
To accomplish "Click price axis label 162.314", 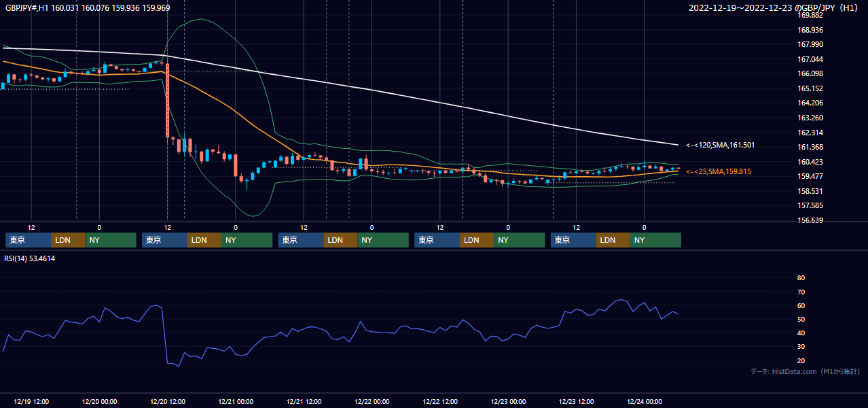I will coord(810,133).
